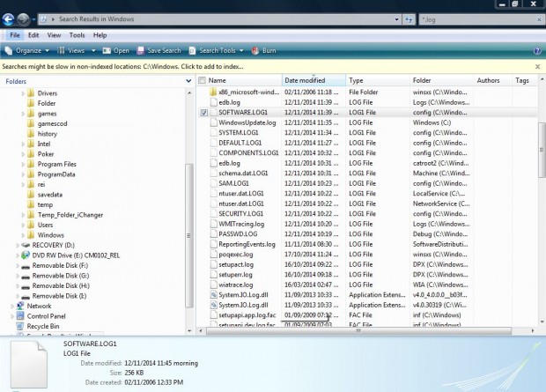This screenshot has width=546, height=392.
Task: Select the history folder in tree
Action: [47, 134]
